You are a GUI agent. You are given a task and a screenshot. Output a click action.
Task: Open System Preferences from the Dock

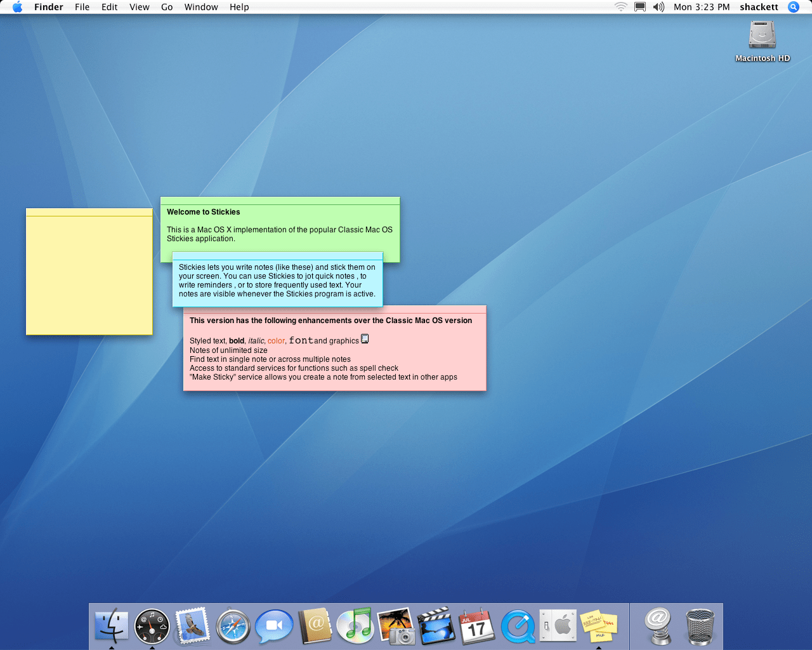point(558,626)
